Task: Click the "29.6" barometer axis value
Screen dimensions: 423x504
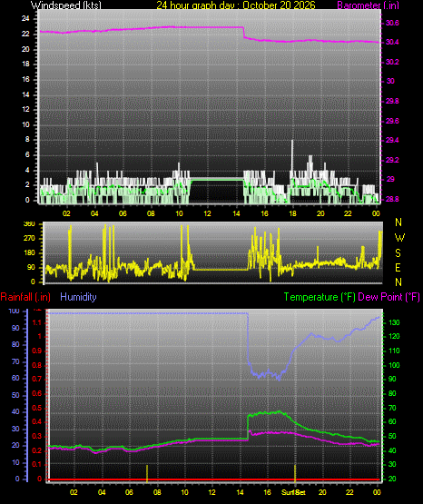Action: point(392,121)
